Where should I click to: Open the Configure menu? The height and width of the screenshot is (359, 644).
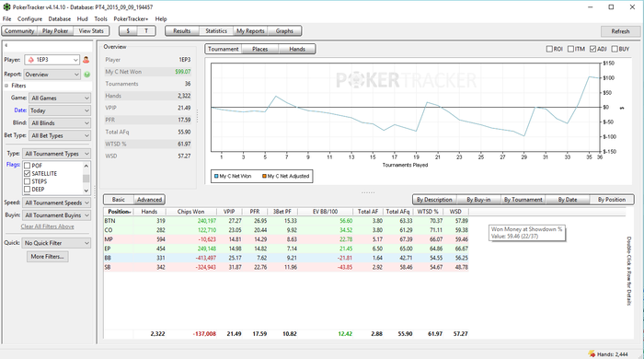29,19
